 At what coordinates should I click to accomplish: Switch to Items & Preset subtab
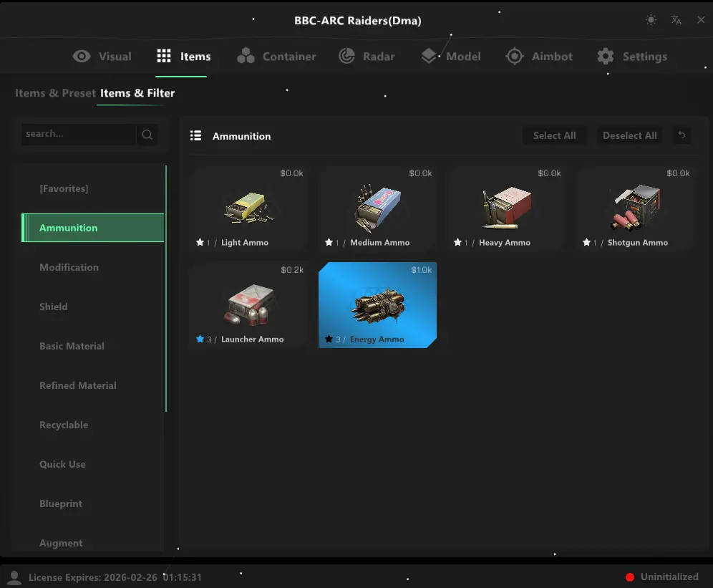tap(55, 93)
